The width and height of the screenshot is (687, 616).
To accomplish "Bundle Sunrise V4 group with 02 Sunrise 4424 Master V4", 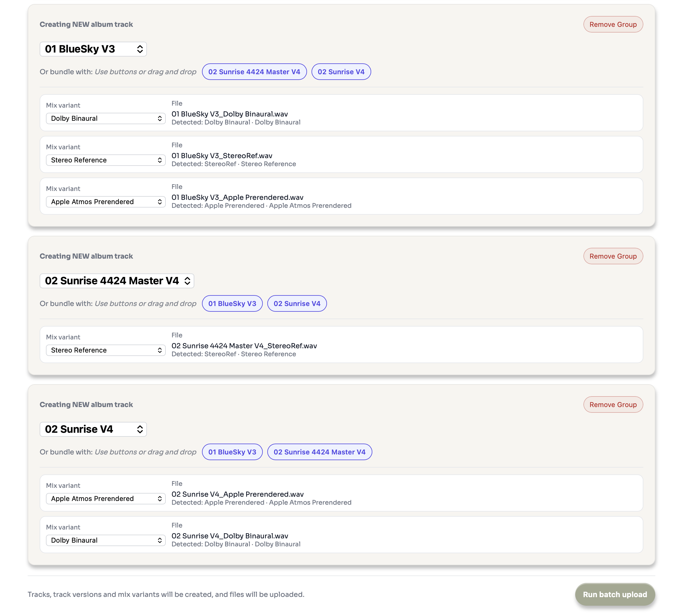I will click(319, 452).
